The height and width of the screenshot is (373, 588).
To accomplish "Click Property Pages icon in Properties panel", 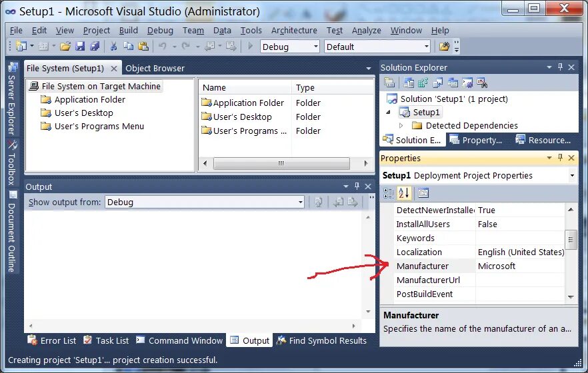I will [423, 193].
